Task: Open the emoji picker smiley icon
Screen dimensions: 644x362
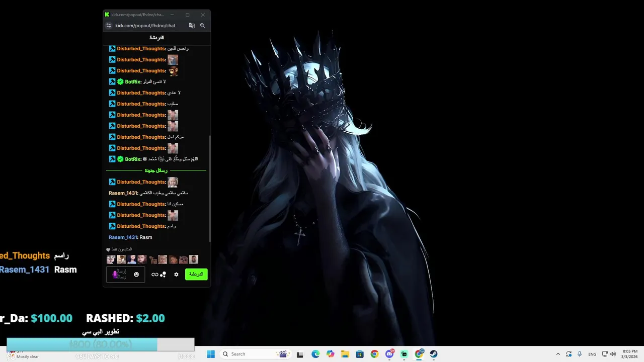Action: [x=136, y=275]
